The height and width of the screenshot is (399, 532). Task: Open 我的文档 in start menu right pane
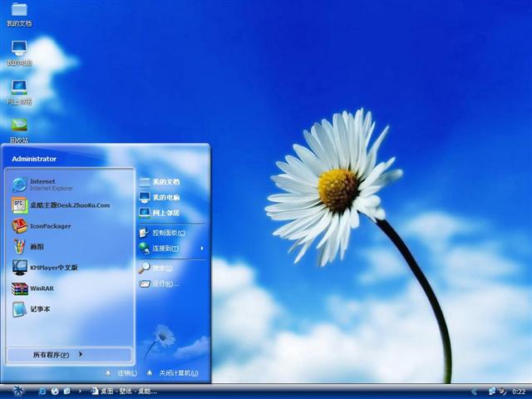165,182
